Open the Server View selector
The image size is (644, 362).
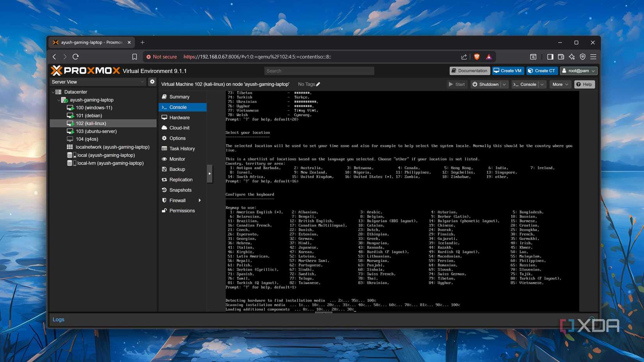click(x=142, y=82)
